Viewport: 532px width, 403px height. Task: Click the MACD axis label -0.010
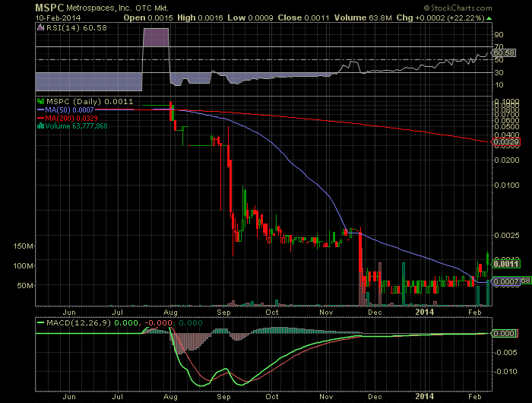coord(505,371)
